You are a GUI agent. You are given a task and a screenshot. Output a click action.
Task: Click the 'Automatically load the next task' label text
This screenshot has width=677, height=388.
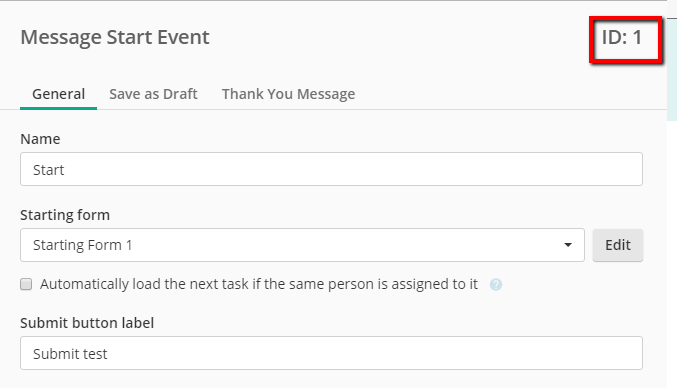point(259,284)
